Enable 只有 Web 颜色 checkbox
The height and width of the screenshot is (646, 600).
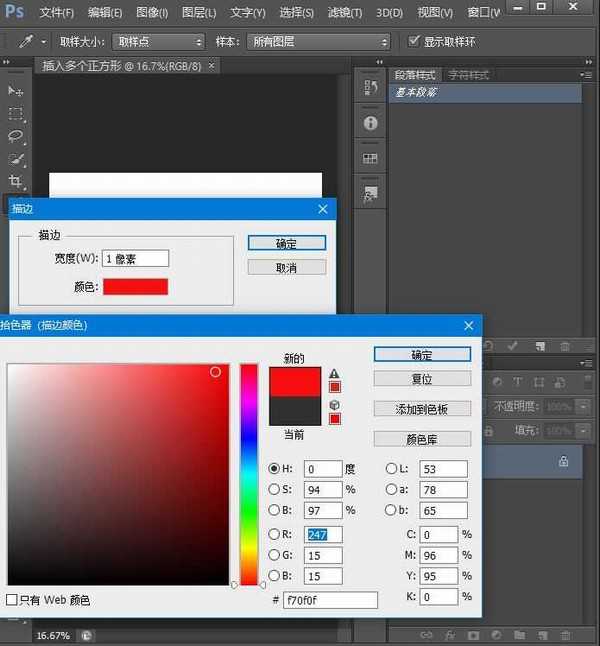12,600
